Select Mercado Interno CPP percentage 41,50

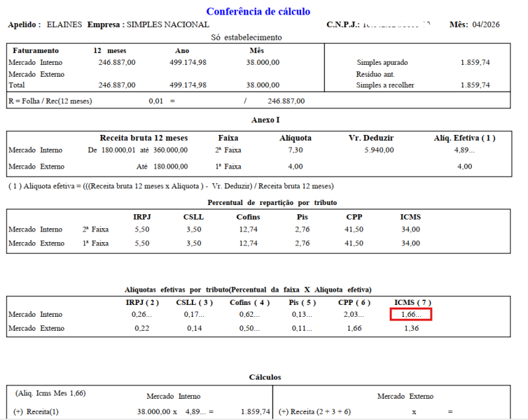(354, 230)
